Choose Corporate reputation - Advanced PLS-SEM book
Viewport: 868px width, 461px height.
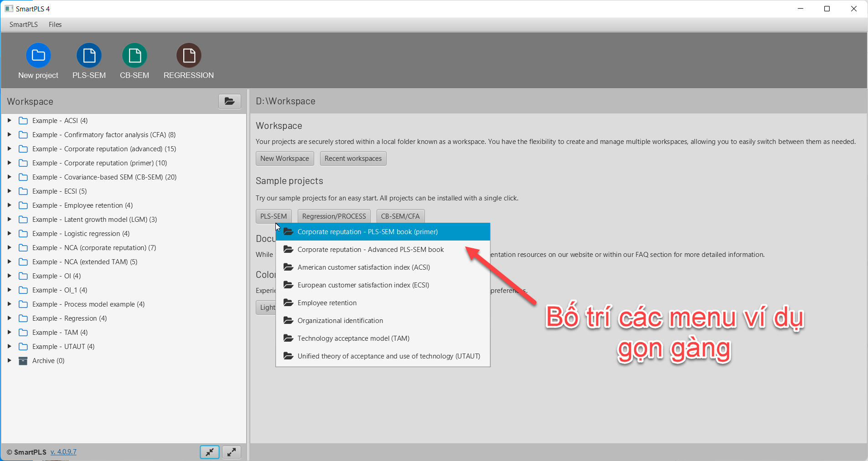[x=383, y=250]
